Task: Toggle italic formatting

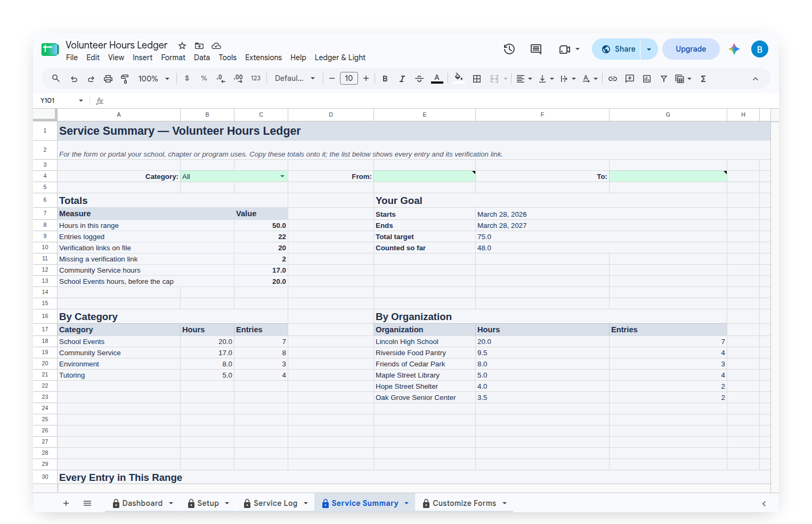Action: click(402, 79)
